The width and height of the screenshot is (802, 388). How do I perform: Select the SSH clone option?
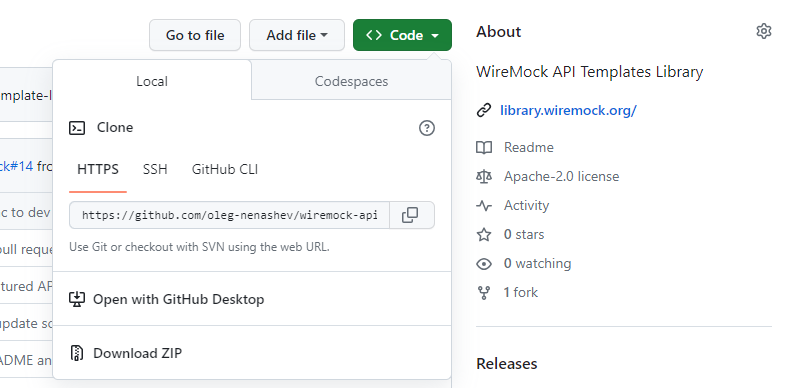pos(155,169)
